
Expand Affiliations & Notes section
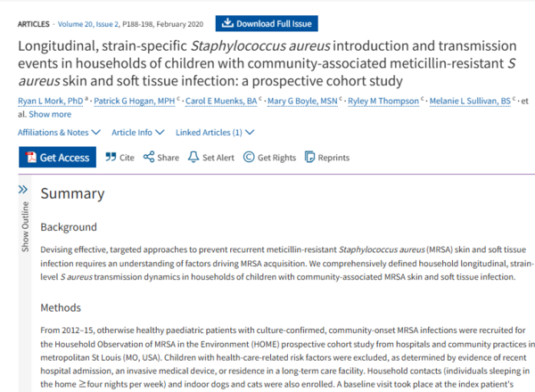(x=57, y=133)
